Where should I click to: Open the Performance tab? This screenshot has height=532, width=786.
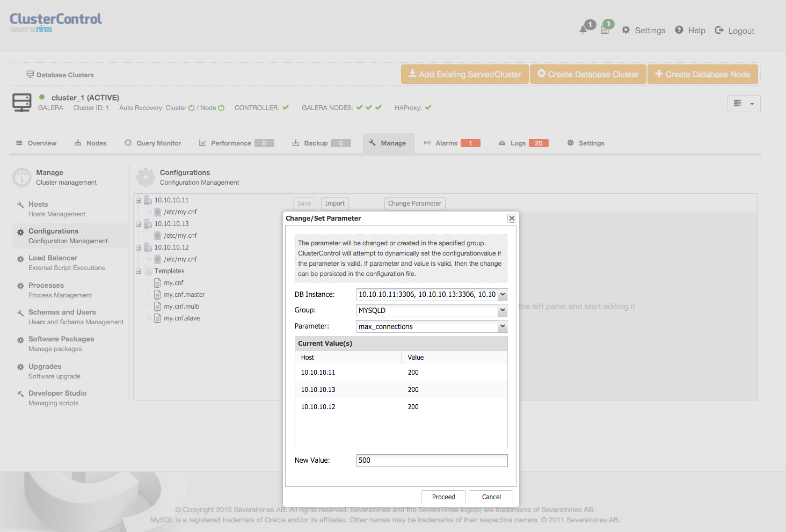pyautogui.click(x=236, y=143)
